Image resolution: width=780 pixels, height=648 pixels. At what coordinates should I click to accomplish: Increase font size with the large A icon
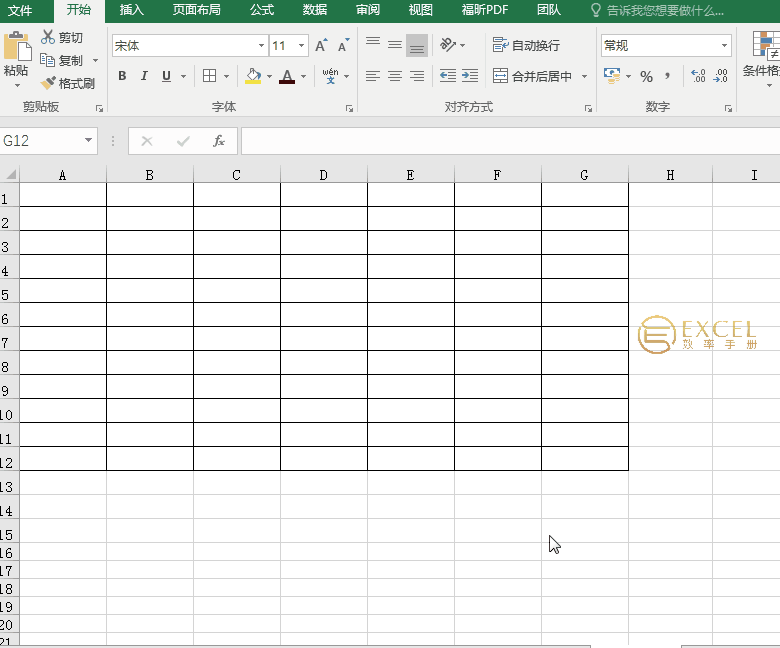321,45
